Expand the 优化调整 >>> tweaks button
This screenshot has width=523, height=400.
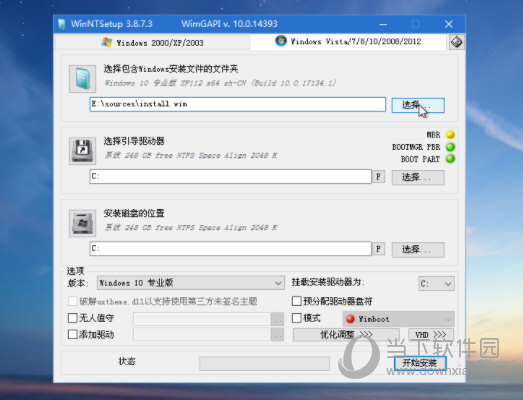[346, 335]
